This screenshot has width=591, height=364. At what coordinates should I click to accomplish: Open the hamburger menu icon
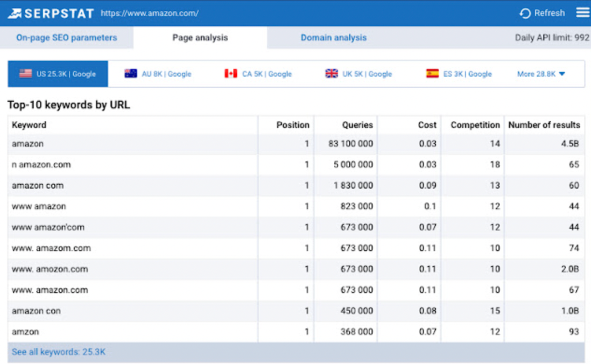pos(583,13)
